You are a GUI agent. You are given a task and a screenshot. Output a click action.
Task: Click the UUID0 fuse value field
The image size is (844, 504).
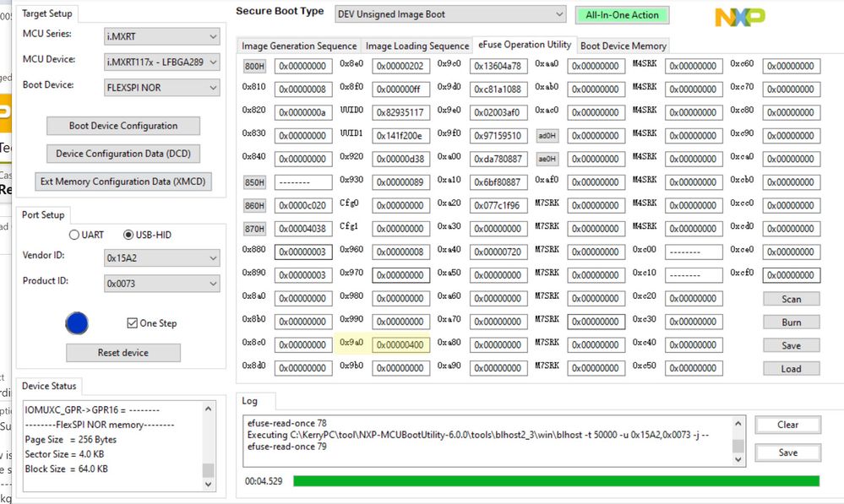400,112
